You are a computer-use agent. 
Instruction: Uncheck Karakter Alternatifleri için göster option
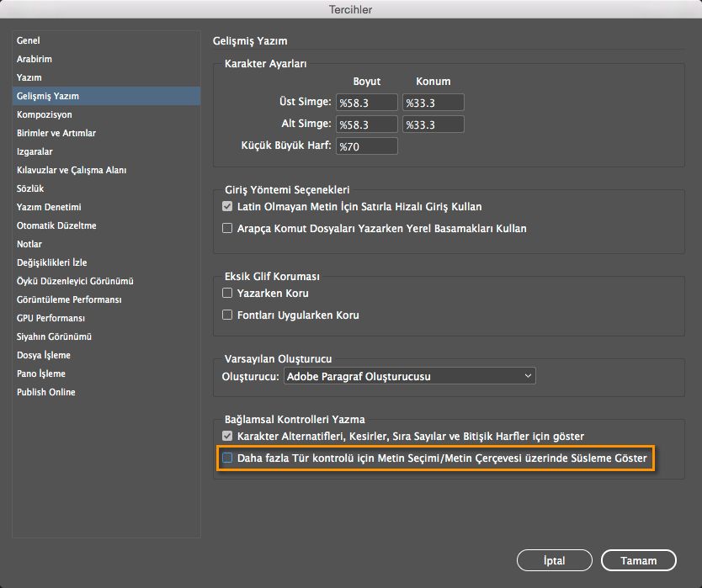pos(227,436)
